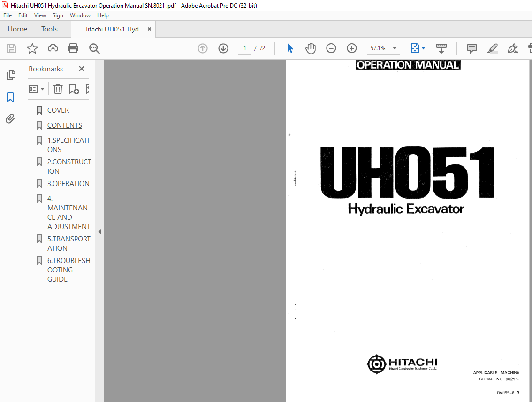The width and height of the screenshot is (532, 402).
Task: Delete selected bookmark trash icon
Action: [x=58, y=89]
